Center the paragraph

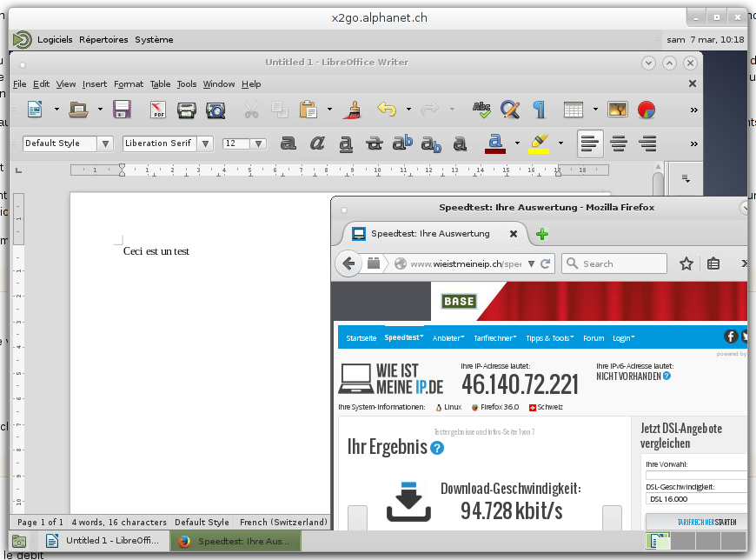[619, 143]
